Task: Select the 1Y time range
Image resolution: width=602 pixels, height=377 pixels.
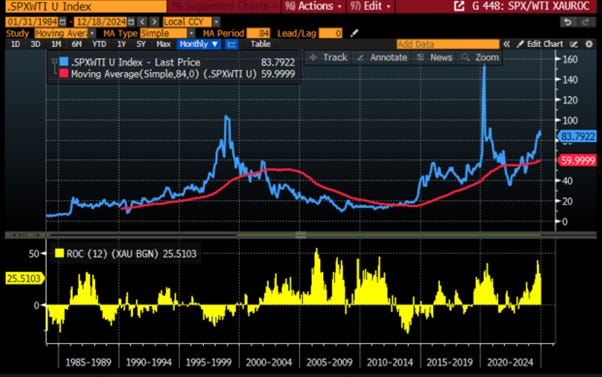Action: point(121,44)
